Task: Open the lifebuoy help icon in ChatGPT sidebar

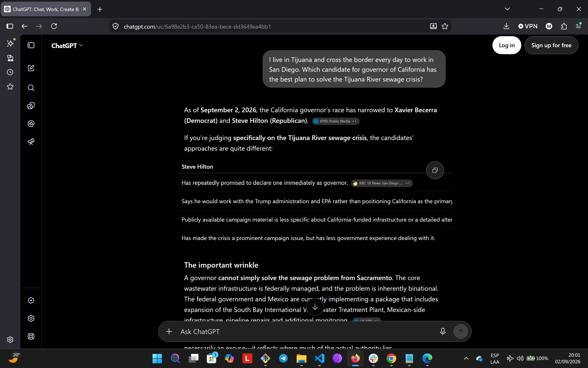Action: (x=31, y=336)
